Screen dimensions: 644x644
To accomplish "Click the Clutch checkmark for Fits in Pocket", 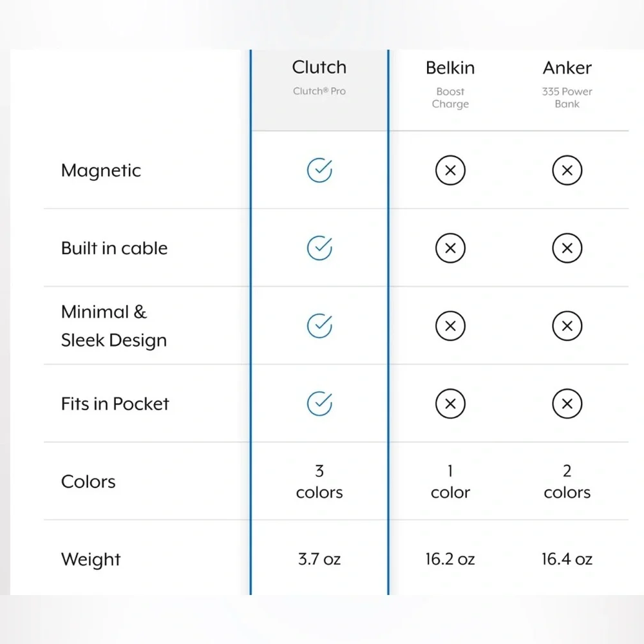I will 319,403.
